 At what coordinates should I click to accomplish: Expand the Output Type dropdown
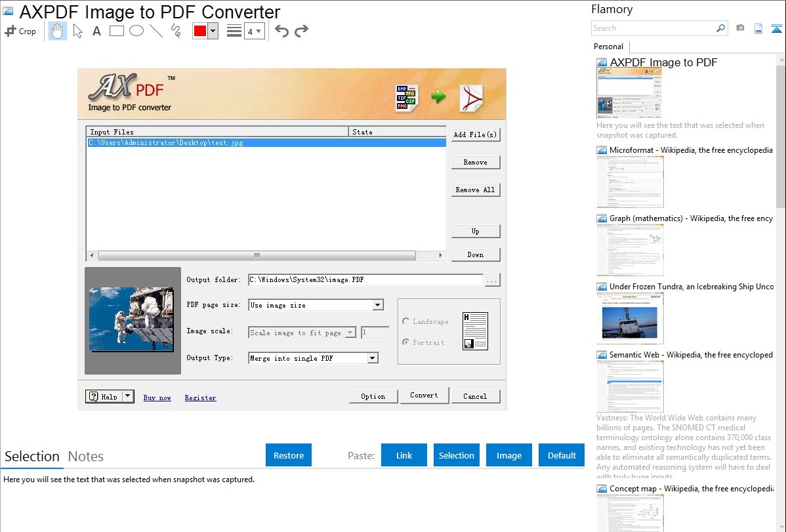click(x=373, y=358)
